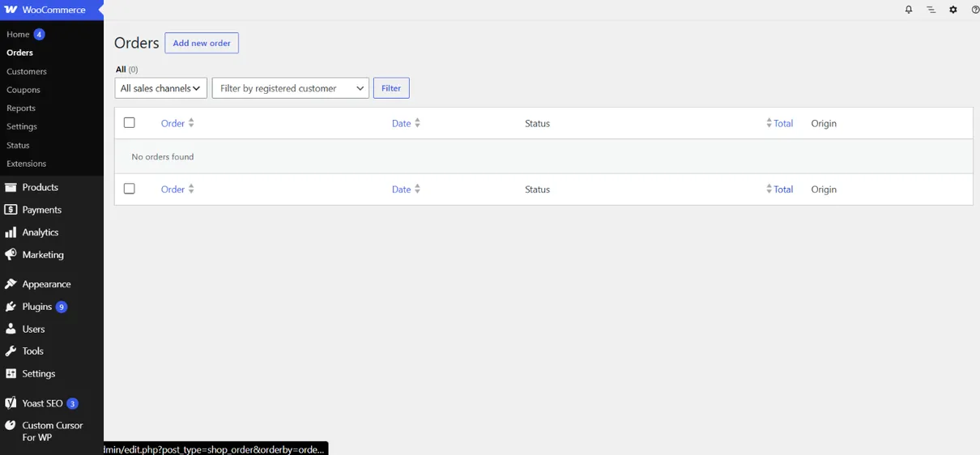Click the Products menu icon
This screenshot has height=455, width=980.
tap(11, 187)
